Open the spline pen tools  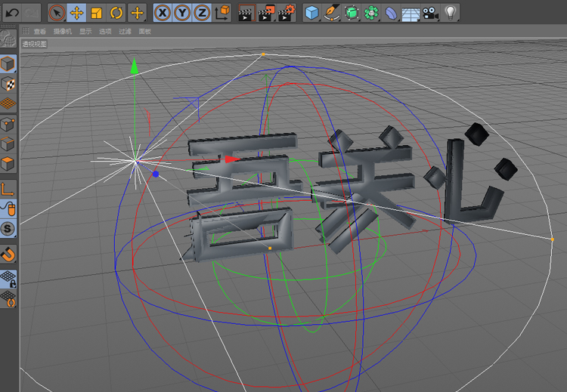click(x=331, y=14)
